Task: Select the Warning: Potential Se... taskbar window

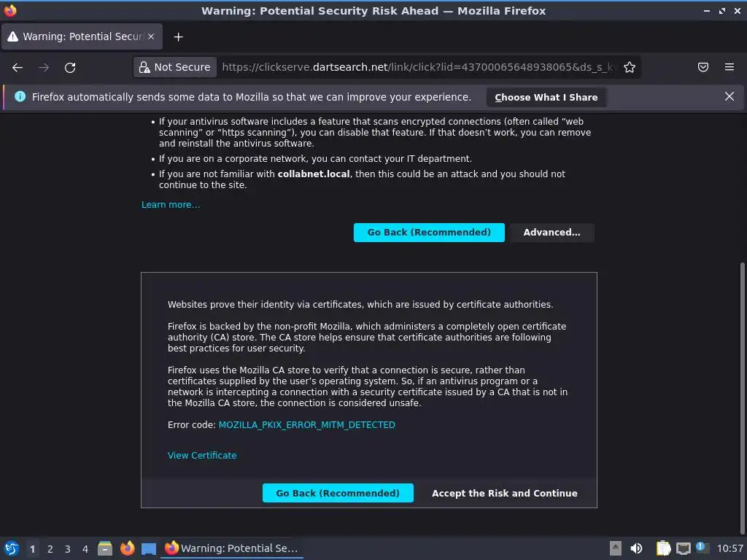Action: click(232, 548)
